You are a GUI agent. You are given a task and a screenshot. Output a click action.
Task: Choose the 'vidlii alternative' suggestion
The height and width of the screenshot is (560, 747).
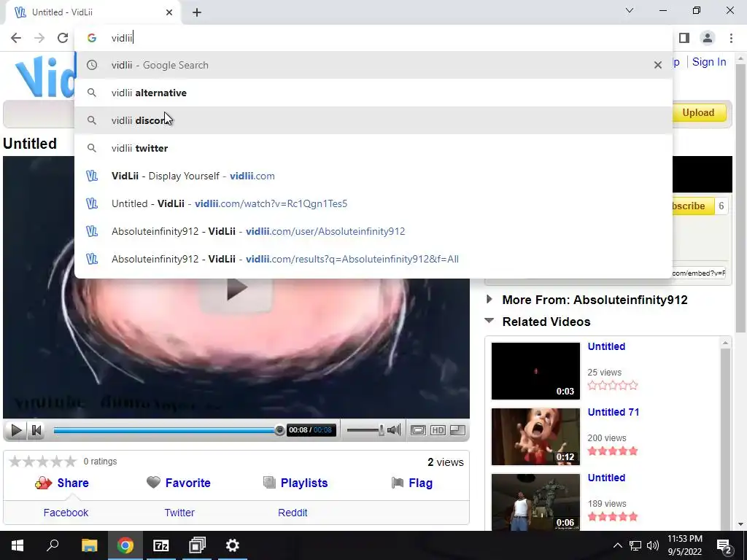click(373, 93)
